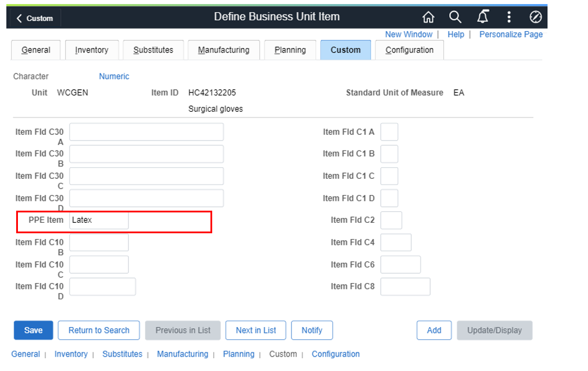Open the three-dot actions menu

(509, 17)
